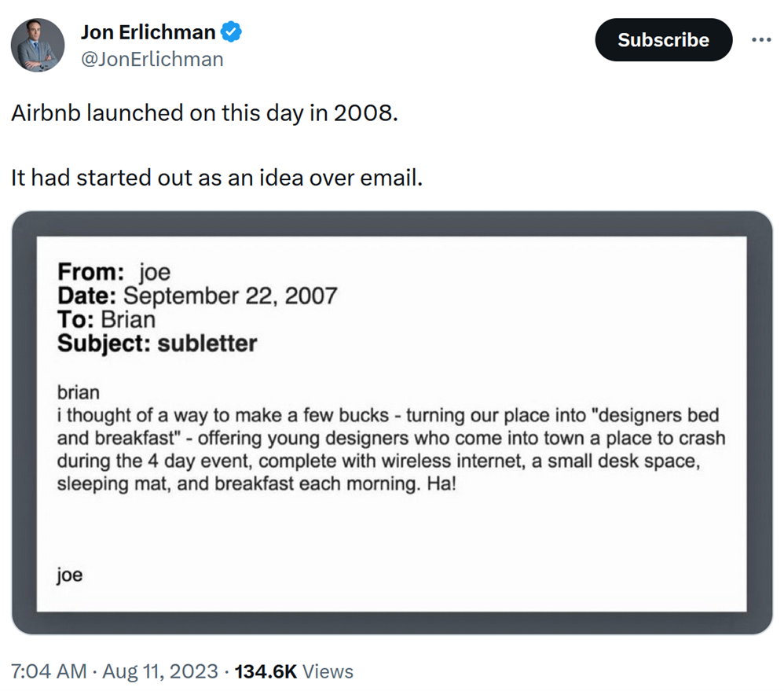This screenshot has height=691, width=784.
Task: Click the email body paragraph text
Action: point(390,449)
